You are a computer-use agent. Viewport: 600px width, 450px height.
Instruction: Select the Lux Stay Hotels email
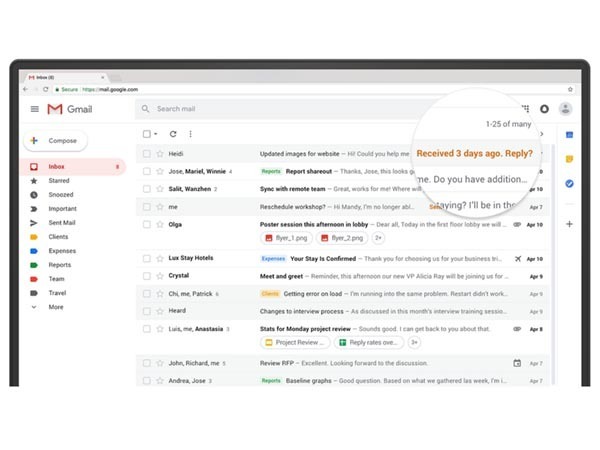pos(147,259)
